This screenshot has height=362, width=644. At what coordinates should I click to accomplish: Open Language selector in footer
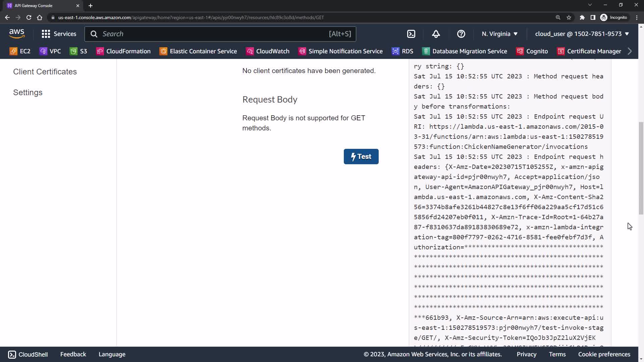[112, 354]
